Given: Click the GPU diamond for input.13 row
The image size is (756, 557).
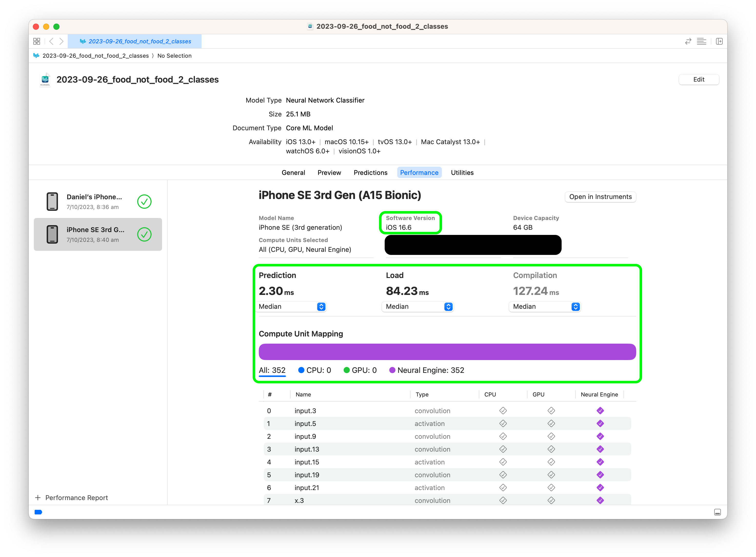Looking at the screenshot, I should (551, 449).
